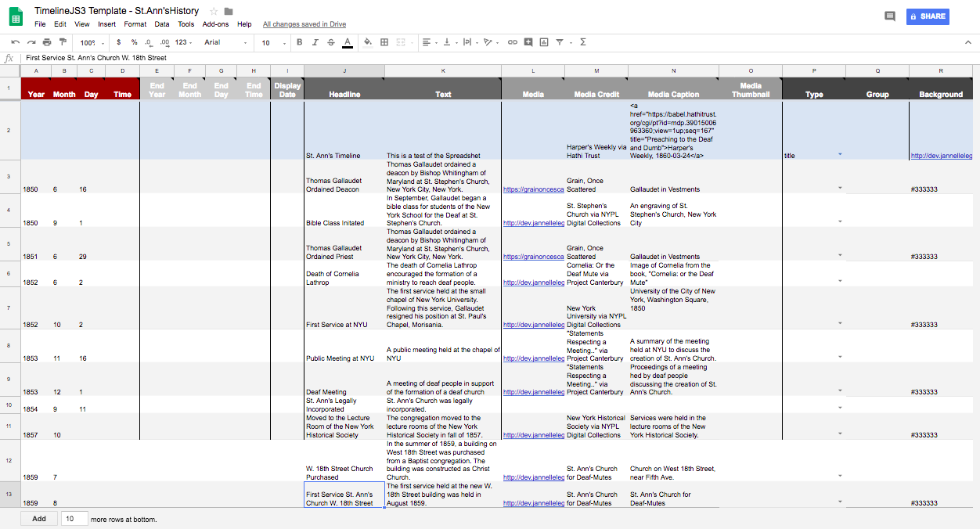Click the insert comment icon

tap(529, 42)
